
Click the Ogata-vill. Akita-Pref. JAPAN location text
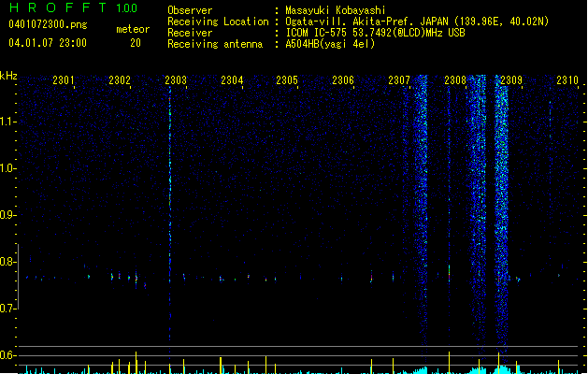pos(417,22)
